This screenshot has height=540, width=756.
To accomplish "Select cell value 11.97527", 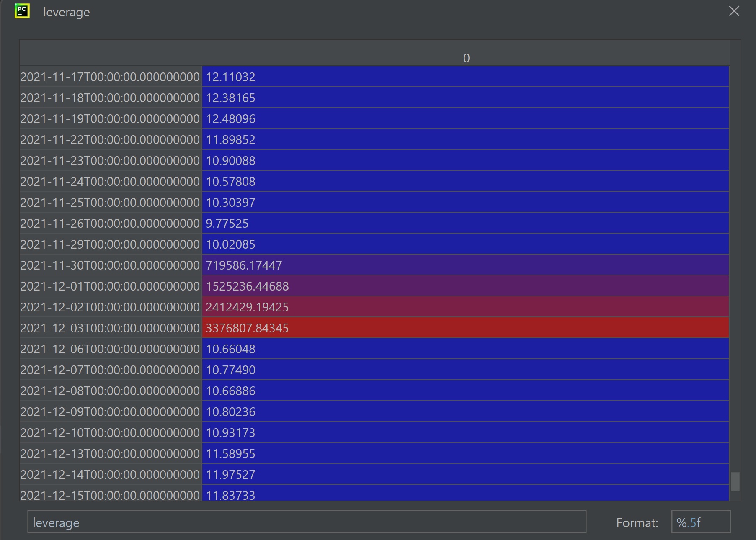I will coord(465,474).
